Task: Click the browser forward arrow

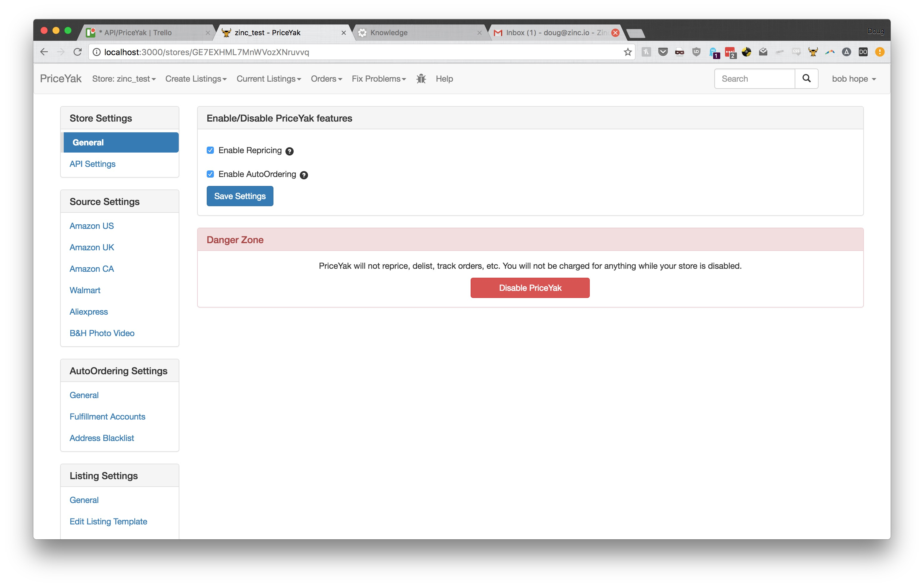Action: [61, 52]
